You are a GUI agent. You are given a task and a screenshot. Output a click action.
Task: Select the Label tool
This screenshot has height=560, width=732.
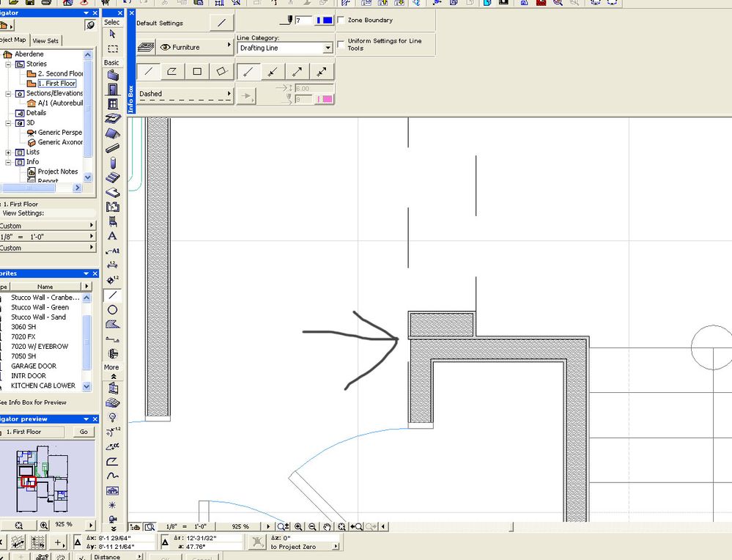113,251
